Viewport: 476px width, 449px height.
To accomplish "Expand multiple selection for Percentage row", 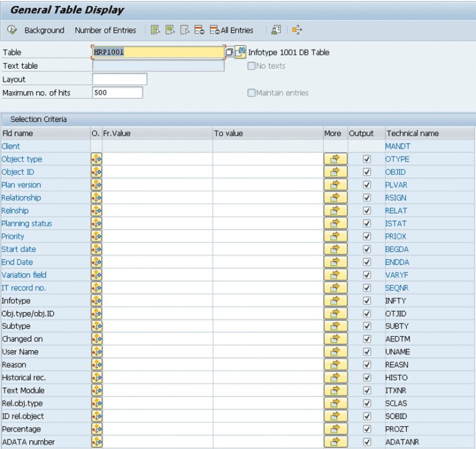I will coord(335,429).
